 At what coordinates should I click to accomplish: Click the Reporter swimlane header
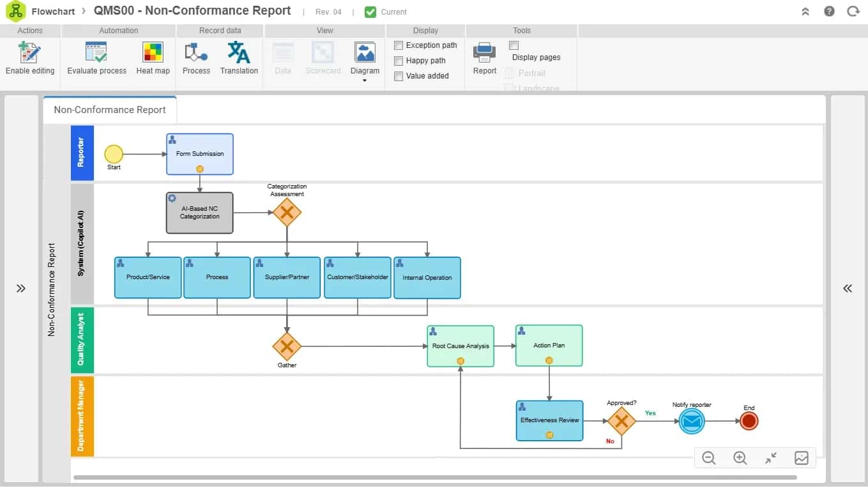(82, 153)
